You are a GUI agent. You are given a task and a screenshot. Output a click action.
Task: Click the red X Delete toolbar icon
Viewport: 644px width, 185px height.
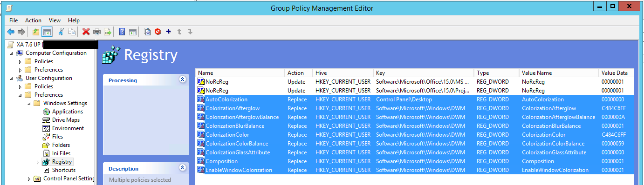pos(86,32)
